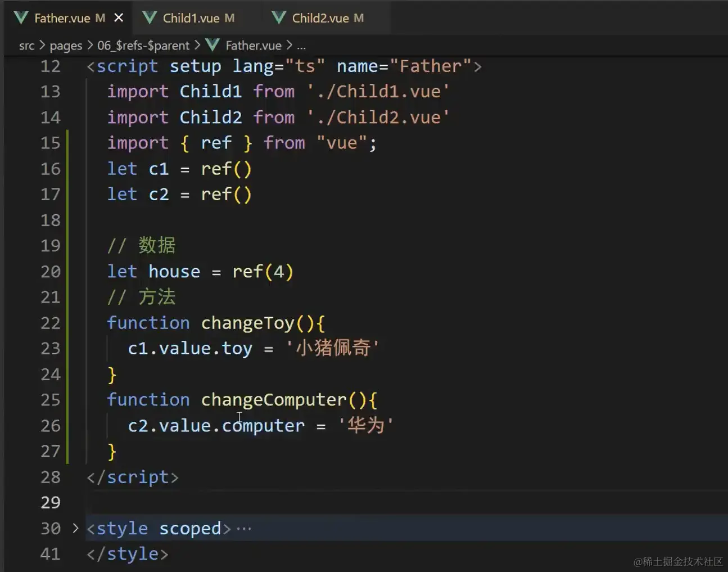Select the pages breadcrumb segment
The height and width of the screenshot is (572, 728).
click(66, 46)
